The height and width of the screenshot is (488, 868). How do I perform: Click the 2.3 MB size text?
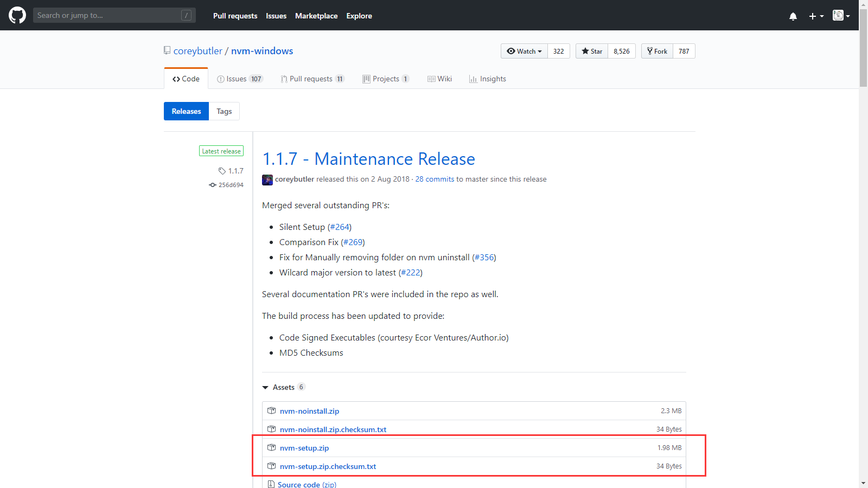pos(671,411)
